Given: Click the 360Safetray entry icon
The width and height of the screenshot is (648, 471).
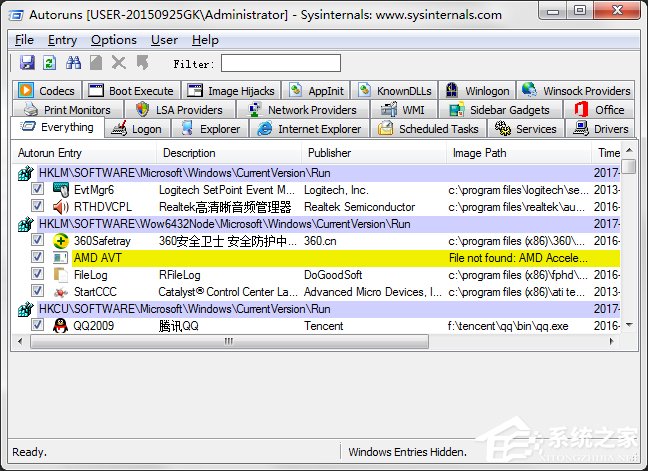Looking at the screenshot, I should tap(60, 241).
